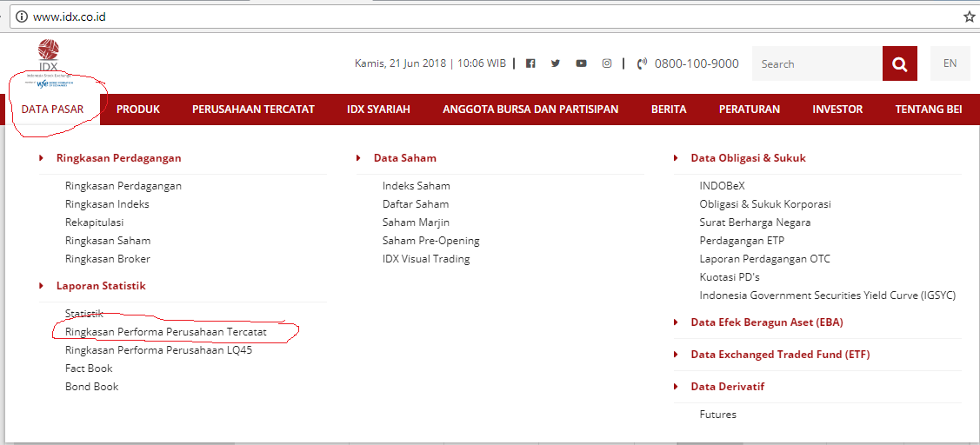Open Ringkasan Perdagangan submenu link

(123, 186)
